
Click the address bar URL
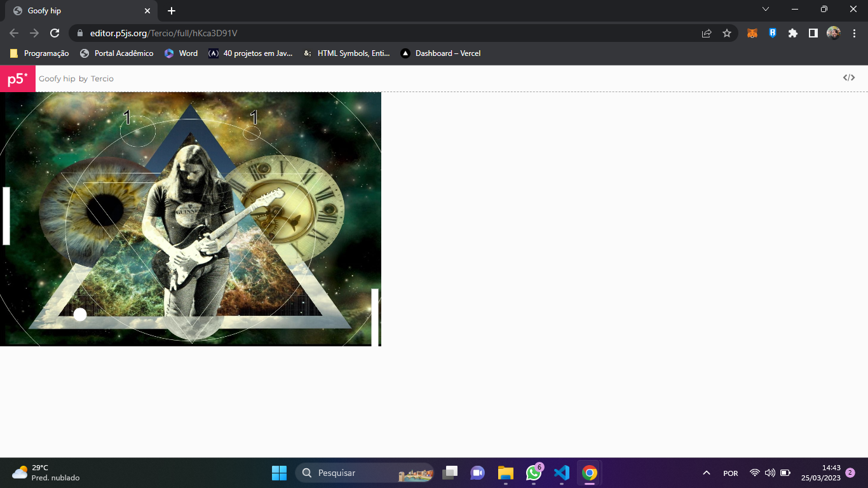point(164,33)
